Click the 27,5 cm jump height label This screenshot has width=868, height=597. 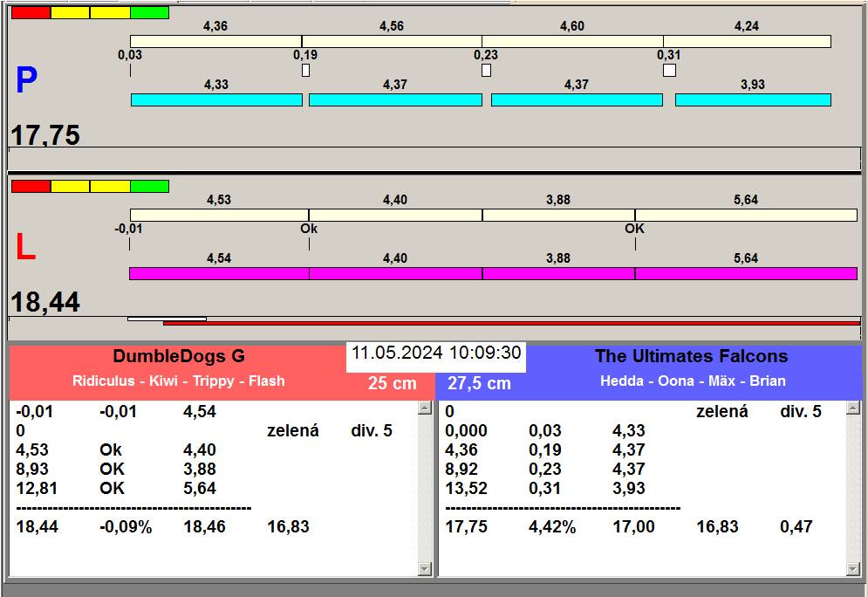point(479,383)
